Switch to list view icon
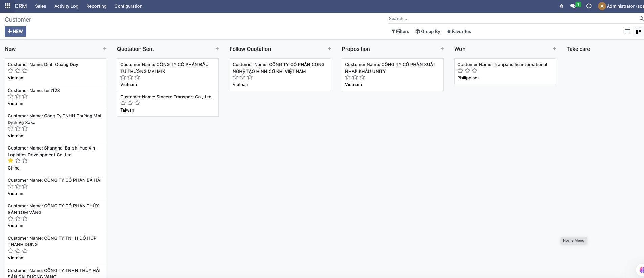The width and height of the screenshot is (644, 278). click(x=627, y=31)
